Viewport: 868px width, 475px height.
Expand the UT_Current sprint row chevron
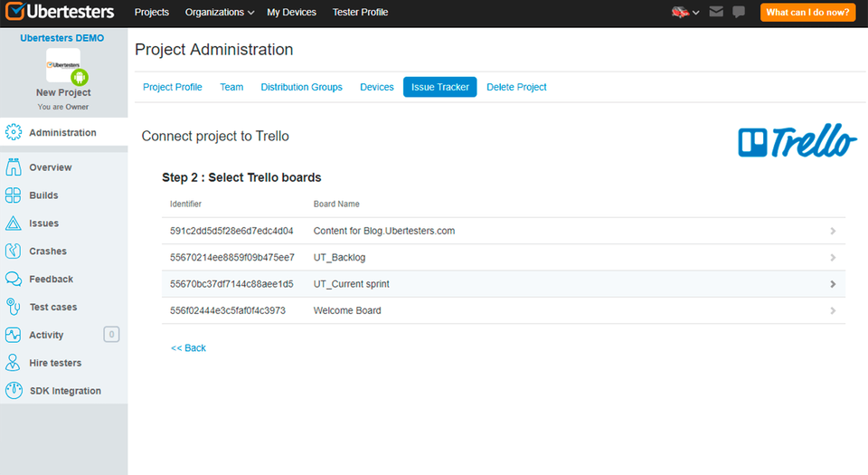pyautogui.click(x=833, y=284)
